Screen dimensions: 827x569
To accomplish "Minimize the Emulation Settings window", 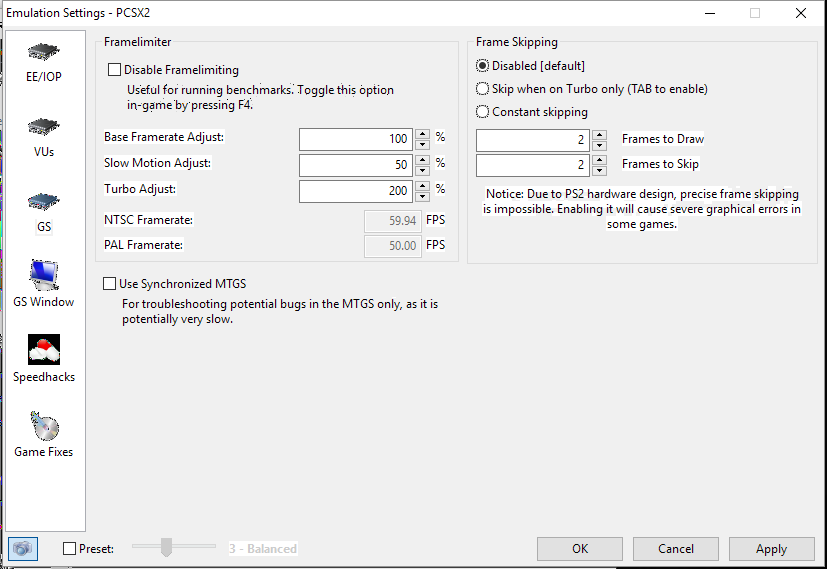I will tap(710, 13).
